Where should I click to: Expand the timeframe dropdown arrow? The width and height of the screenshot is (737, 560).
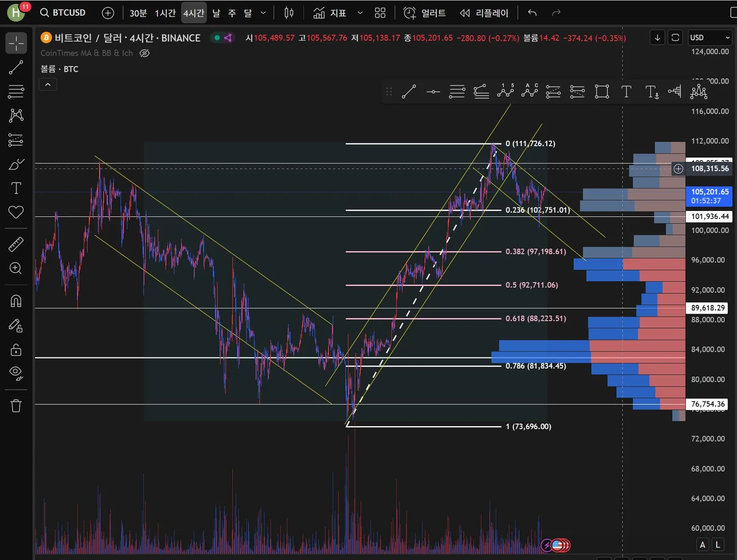point(263,13)
